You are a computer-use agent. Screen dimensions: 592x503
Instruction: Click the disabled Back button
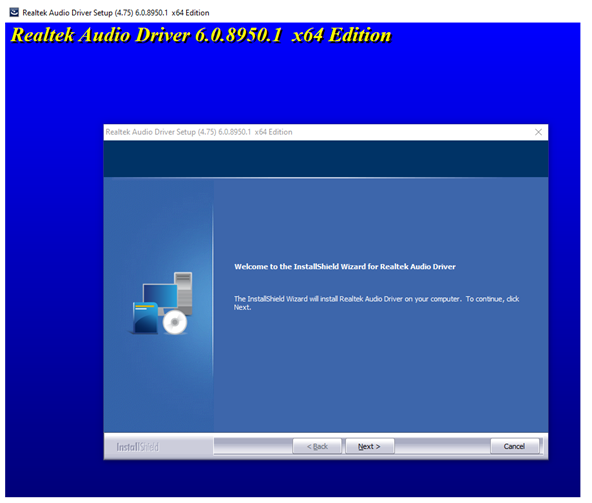317,446
